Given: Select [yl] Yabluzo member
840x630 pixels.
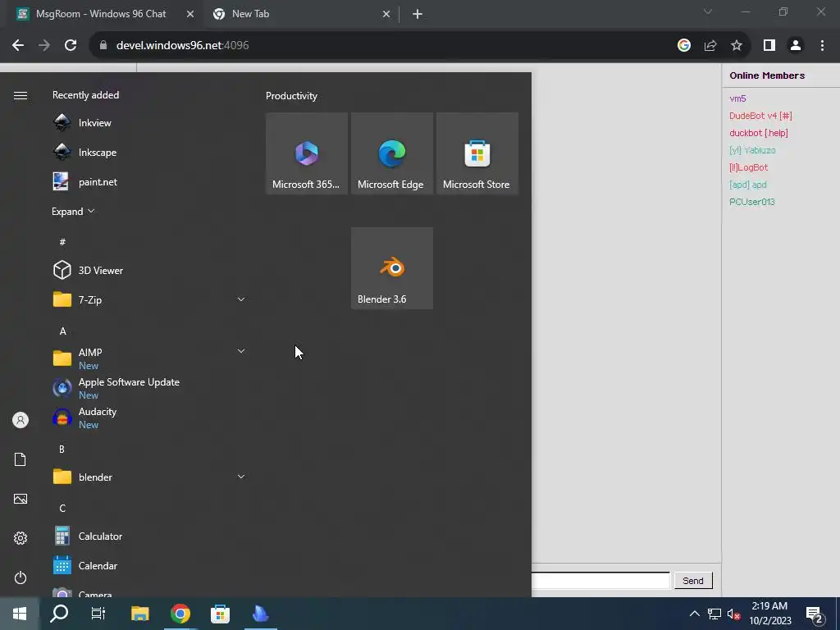Looking at the screenshot, I should [752, 150].
